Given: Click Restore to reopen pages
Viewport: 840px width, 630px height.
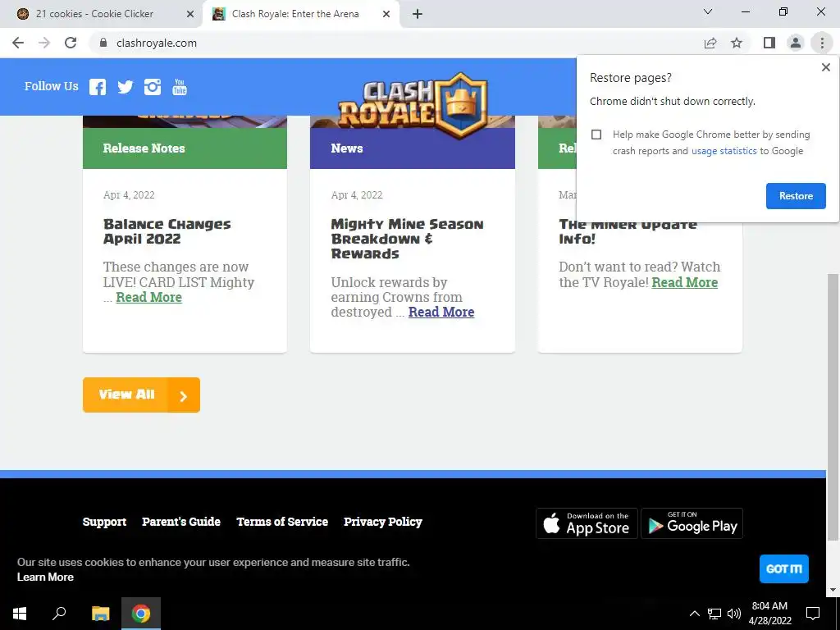Looking at the screenshot, I should tap(796, 196).
